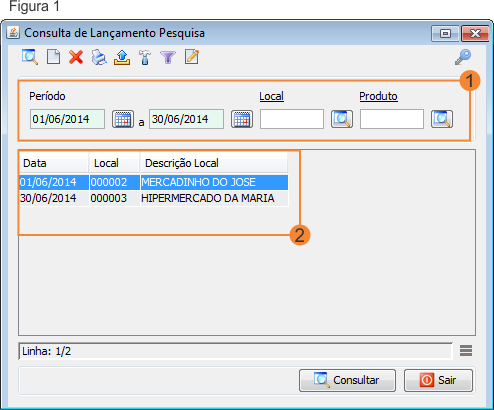Select the HIPERMERCADO DA MARIA row

click(154, 198)
